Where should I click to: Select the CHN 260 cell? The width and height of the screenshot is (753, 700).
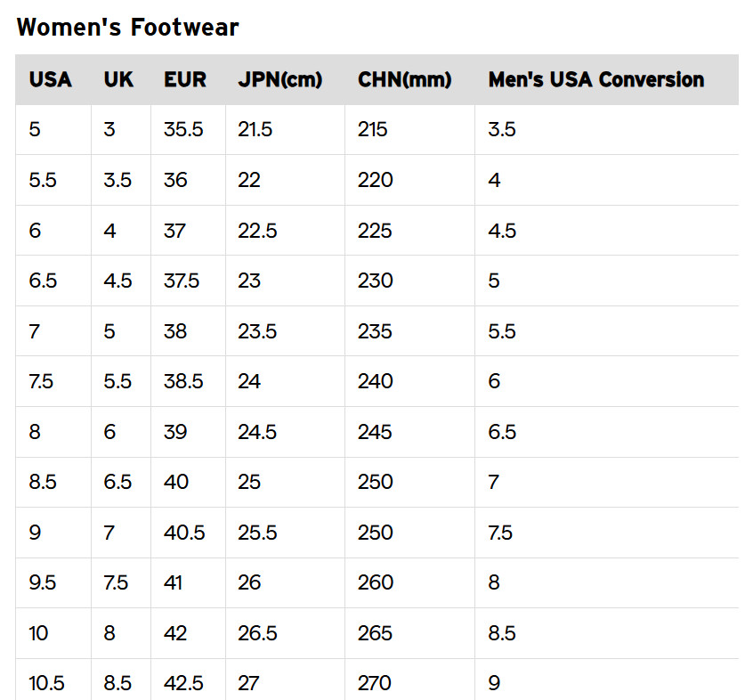pyautogui.click(x=375, y=582)
